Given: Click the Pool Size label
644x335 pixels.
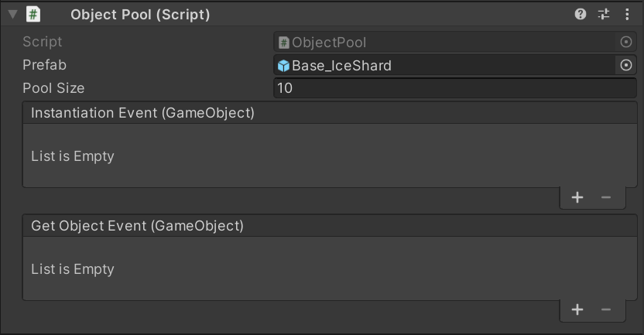Looking at the screenshot, I should [53, 88].
